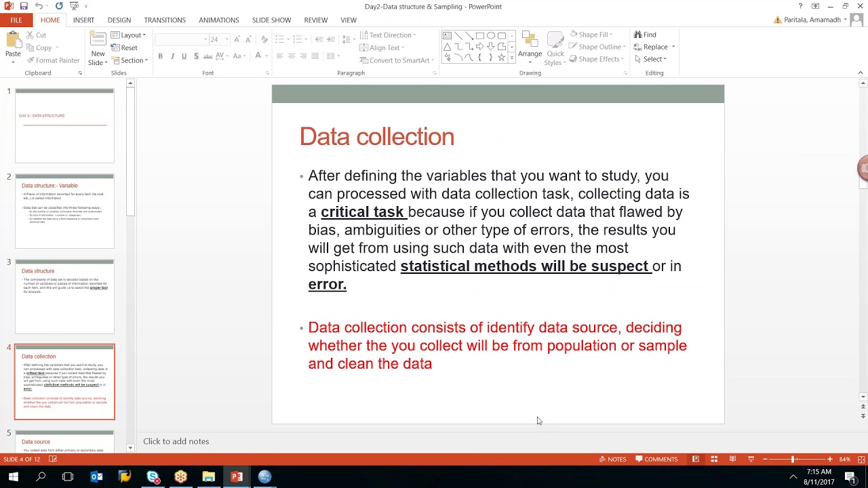Open the COMMENTS pane button
Image resolution: width=868 pixels, height=488 pixels.
coord(657,460)
